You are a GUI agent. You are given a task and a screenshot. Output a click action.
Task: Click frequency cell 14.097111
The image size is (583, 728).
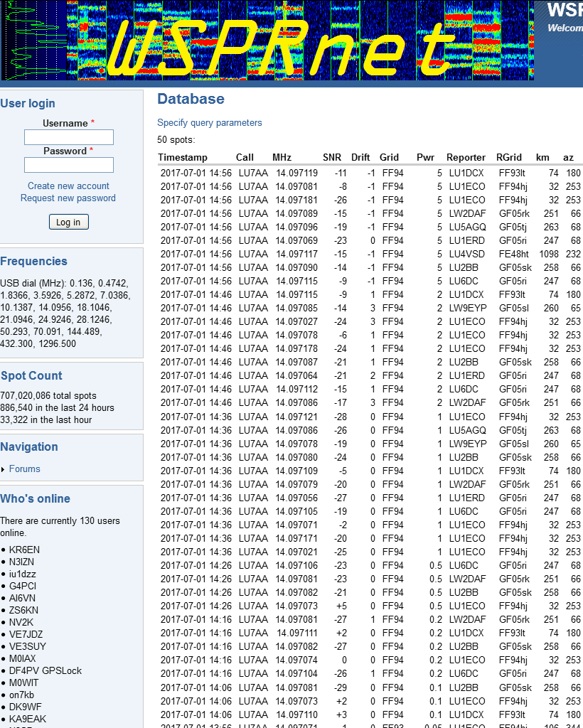point(297,633)
